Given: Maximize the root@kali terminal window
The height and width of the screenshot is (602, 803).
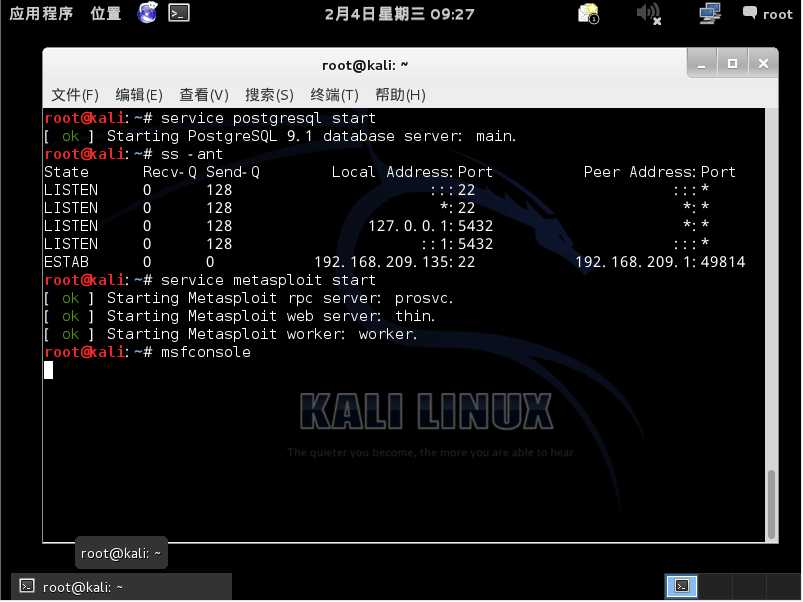Looking at the screenshot, I should click(x=732, y=64).
